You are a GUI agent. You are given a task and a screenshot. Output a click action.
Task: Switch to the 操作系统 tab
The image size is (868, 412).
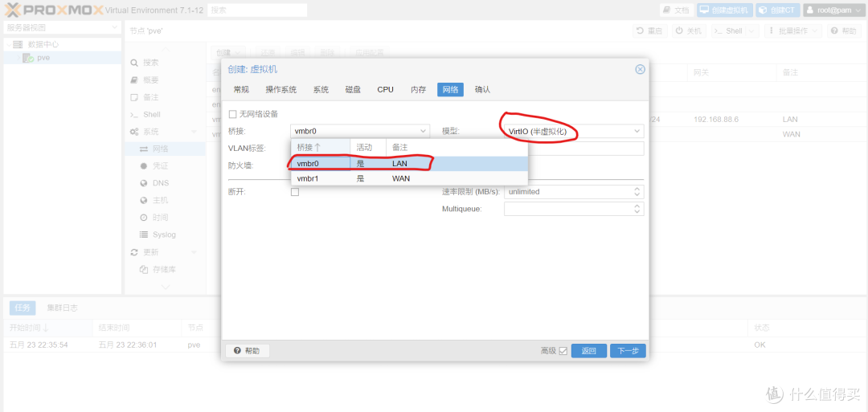pos(281,90)
